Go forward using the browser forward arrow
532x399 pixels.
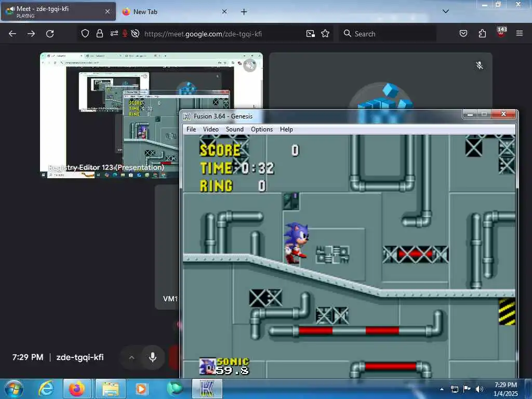pos(31,34)
